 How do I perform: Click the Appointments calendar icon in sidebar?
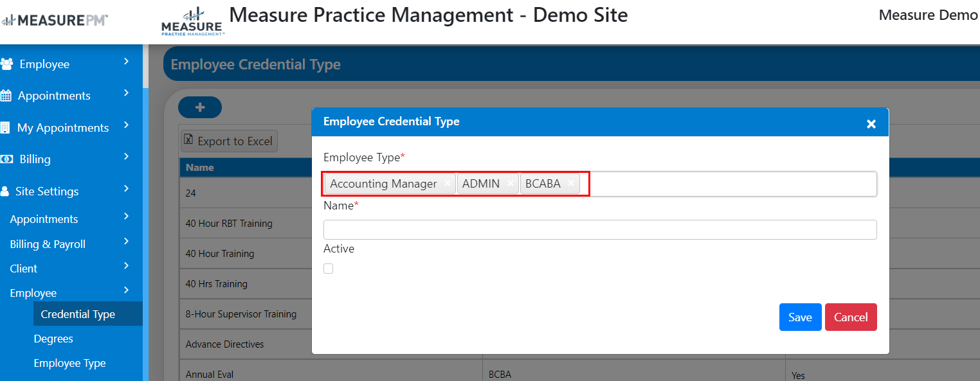tap(6, 96)
